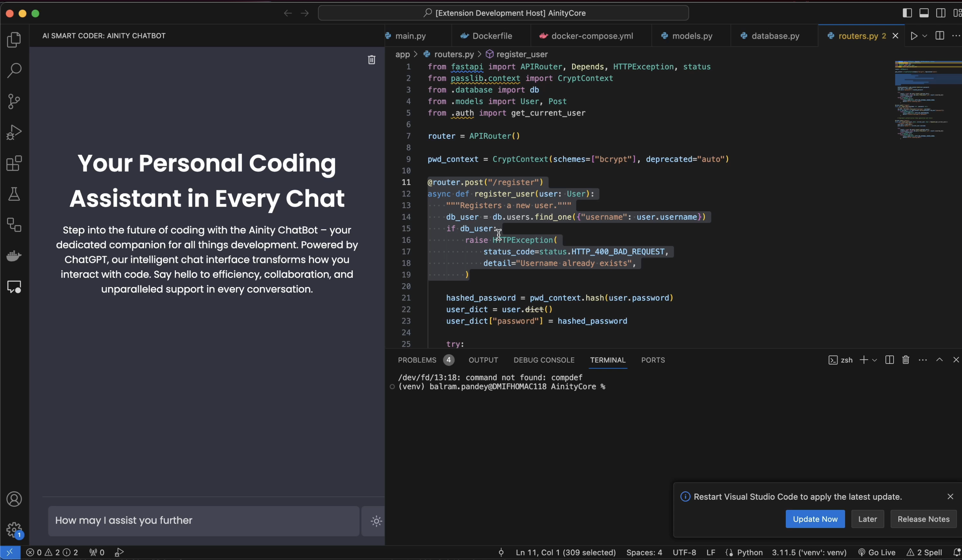Kill terminal with trash icon
The width and height of the screenshot is (962, 560).
(906, 360)
